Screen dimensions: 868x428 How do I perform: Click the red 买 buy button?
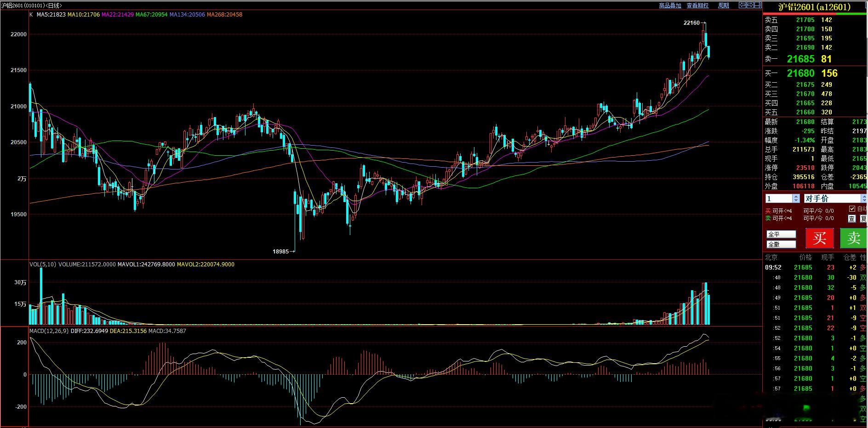pyautogui.click(x=819, y=238)
